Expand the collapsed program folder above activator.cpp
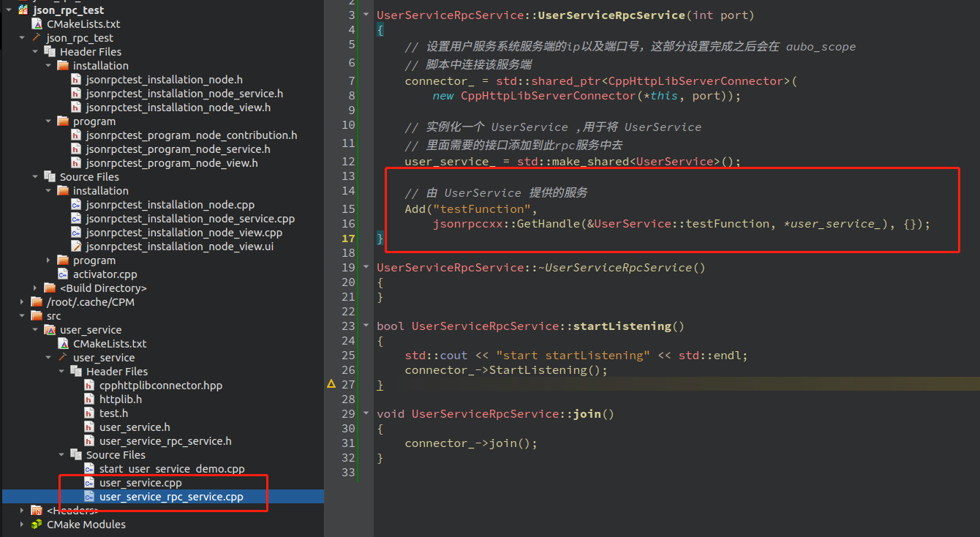This screenshot has height=537, width=980. (48, 260)
